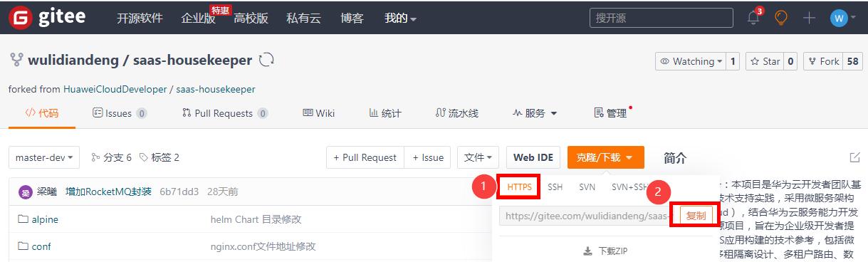
Task: Switch to the 管理 tab
Action: tap(611, 112)
